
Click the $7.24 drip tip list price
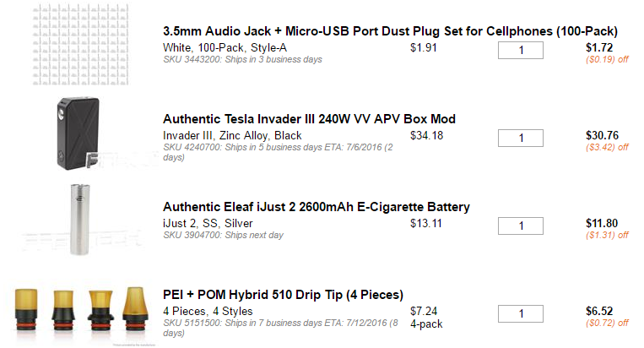[x=423, y=311]
